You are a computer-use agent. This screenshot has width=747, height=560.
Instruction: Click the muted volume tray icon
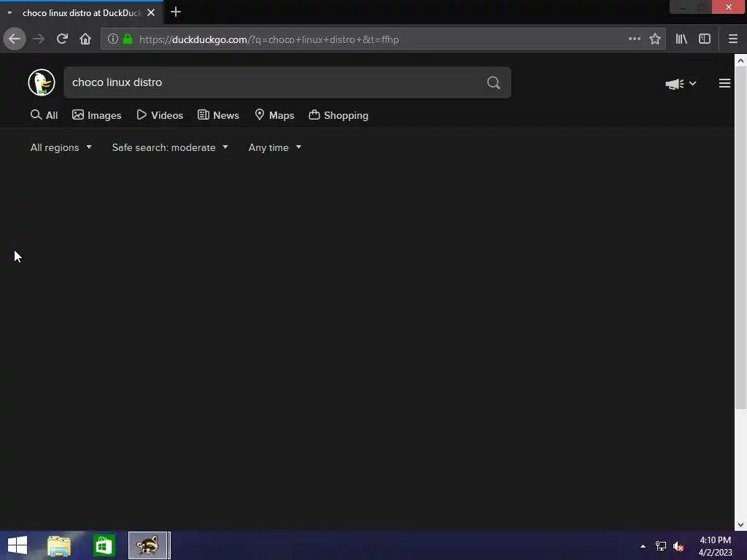(678, 546)
